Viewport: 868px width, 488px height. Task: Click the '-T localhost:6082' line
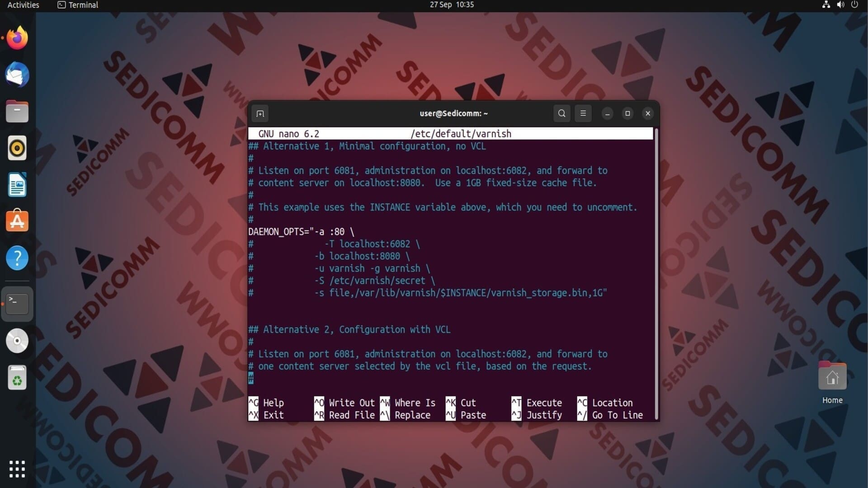pos(334,244)
